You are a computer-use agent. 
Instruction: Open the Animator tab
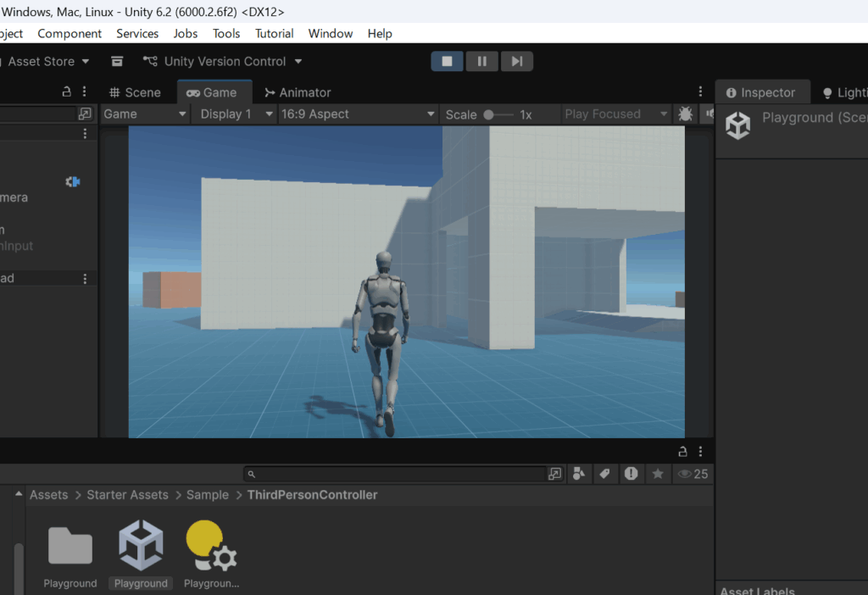298,92
